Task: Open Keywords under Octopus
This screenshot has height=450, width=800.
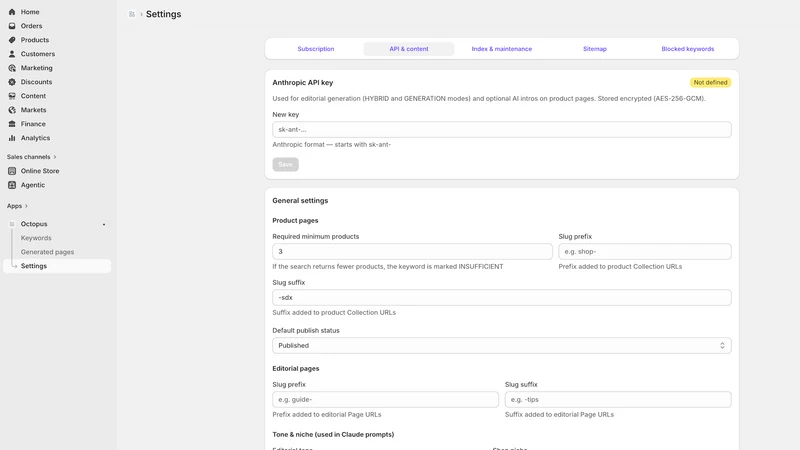Action: [36, 238]
